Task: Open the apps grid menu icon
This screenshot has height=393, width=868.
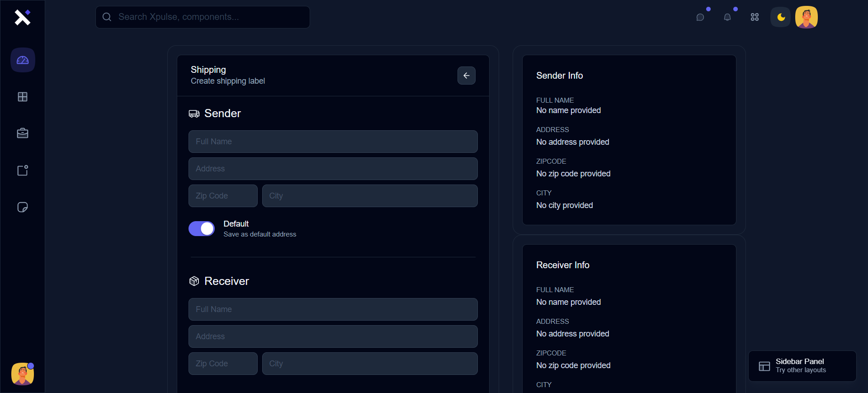Action: (755, 17)
